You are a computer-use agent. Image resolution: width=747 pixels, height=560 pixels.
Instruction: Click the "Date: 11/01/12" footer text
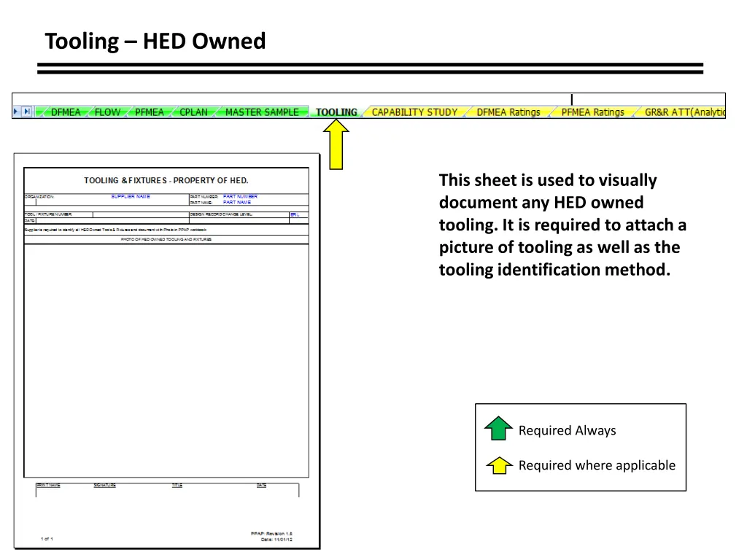pos(276,540)
